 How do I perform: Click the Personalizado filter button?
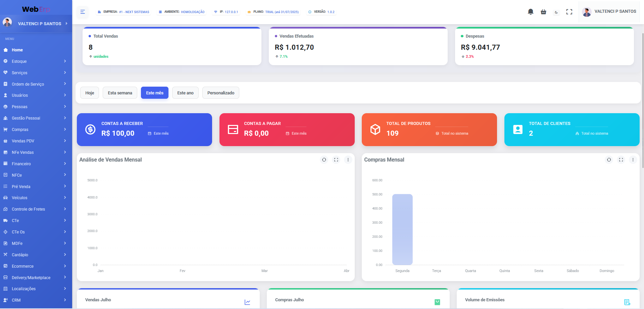220,93
